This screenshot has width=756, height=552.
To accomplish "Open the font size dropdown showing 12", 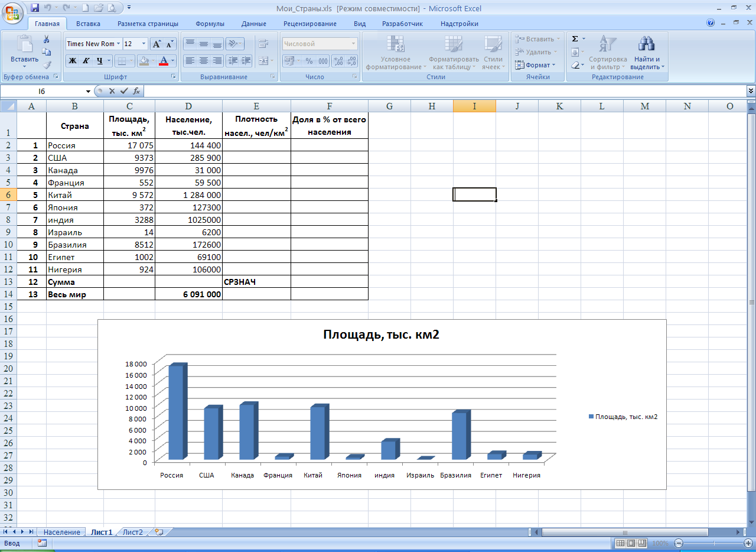I will point(144,44).
